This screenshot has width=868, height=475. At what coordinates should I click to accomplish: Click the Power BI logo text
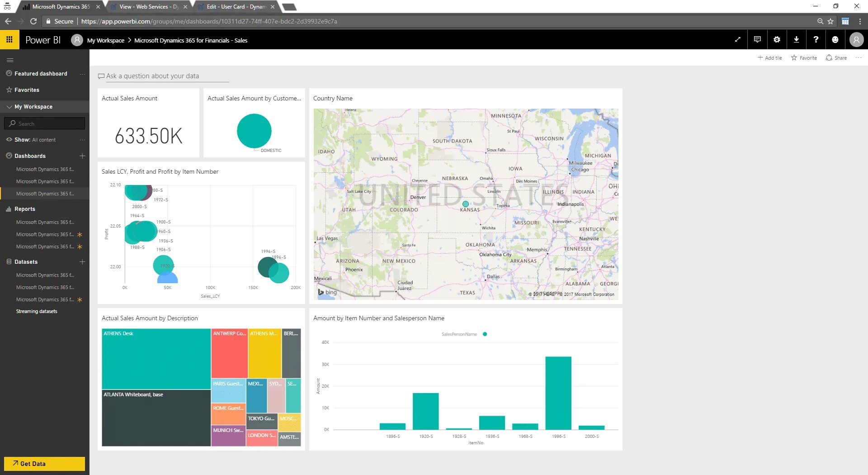(43, 40)
